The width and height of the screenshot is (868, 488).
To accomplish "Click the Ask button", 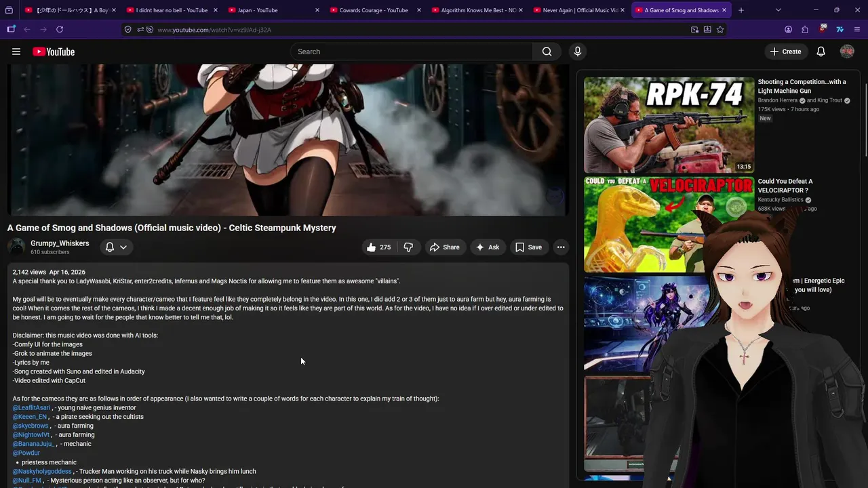I will 488,247.
